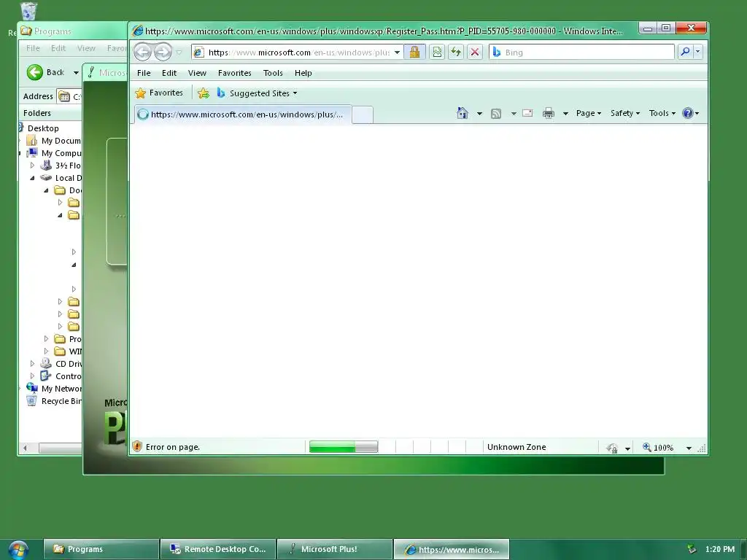Open the Safety command menu
The image size is (747, 560).
pyautogui.click(x=624, y=113)
